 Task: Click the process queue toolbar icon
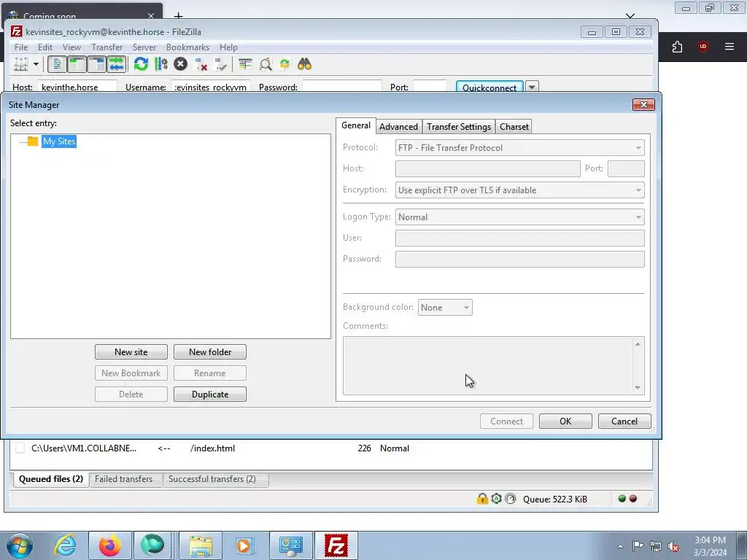(161, 64)
